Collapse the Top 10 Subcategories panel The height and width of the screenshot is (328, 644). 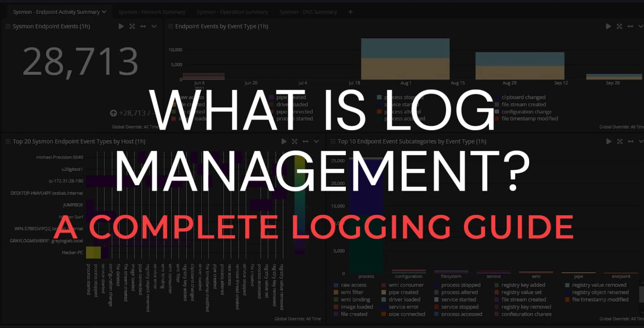(641, 141)
